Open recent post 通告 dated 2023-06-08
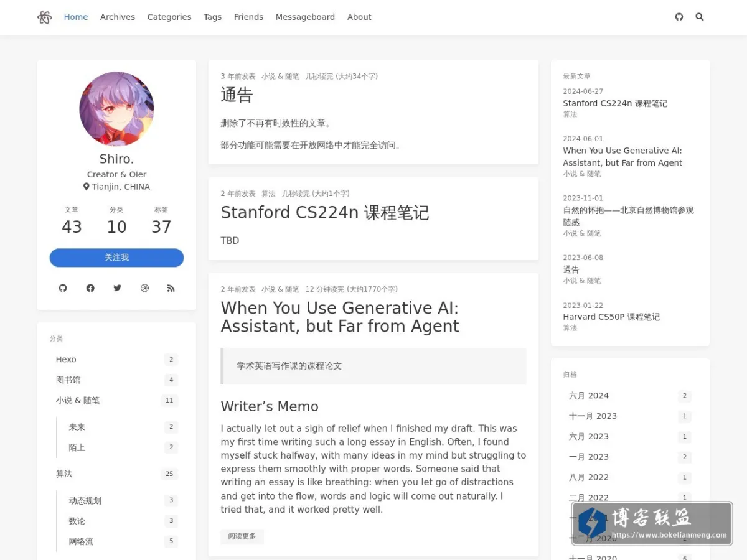This screenshot has height=560, width=747. coord(571,269)
